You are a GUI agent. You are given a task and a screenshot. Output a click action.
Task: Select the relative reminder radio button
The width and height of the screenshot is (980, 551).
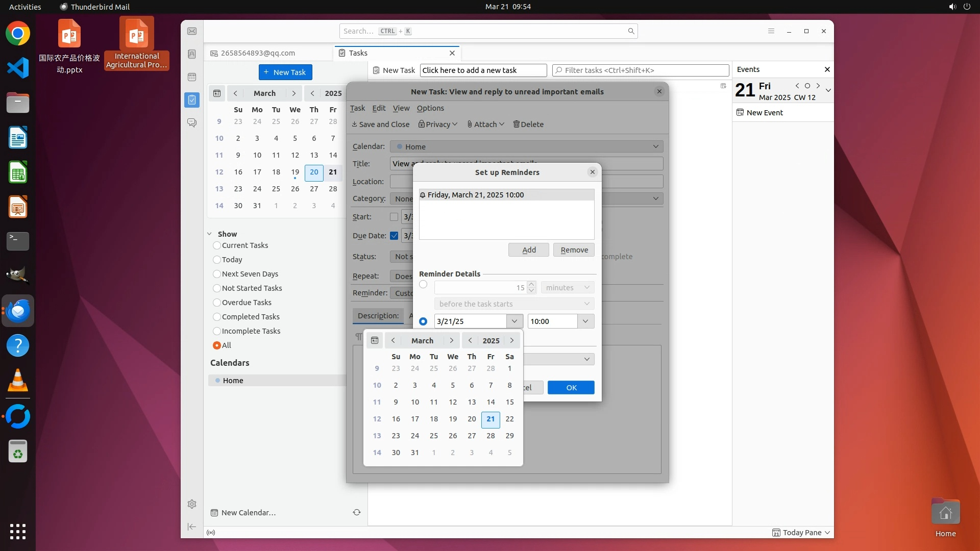click(423, 285)
